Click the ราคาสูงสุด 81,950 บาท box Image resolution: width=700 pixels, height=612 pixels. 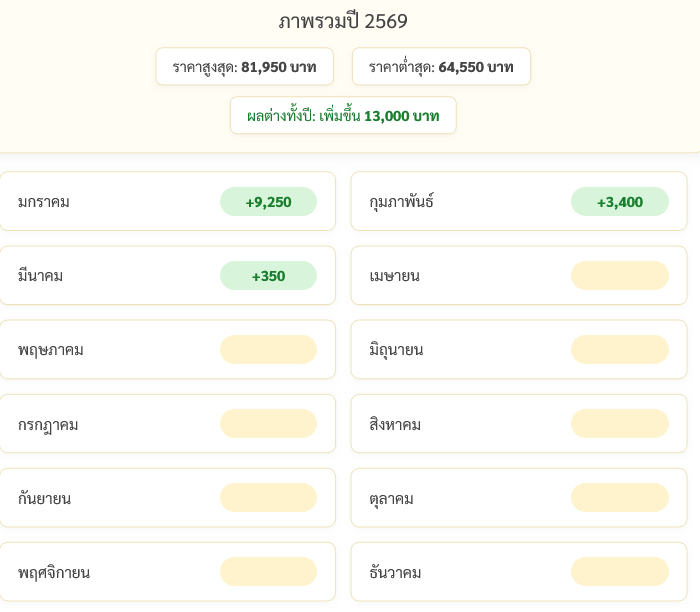pyautogui.click(x=244, y=67)
